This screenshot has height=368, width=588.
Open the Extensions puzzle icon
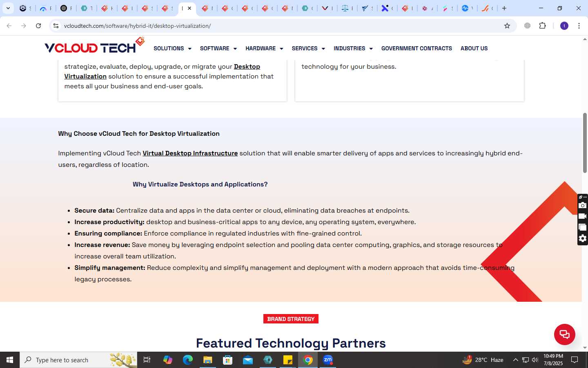click(x=542, y=26)
